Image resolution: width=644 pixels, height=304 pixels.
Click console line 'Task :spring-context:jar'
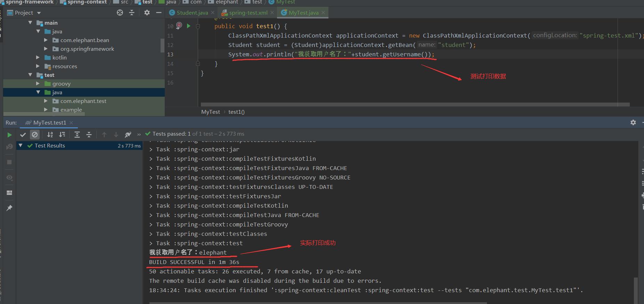tap(194, 149)
